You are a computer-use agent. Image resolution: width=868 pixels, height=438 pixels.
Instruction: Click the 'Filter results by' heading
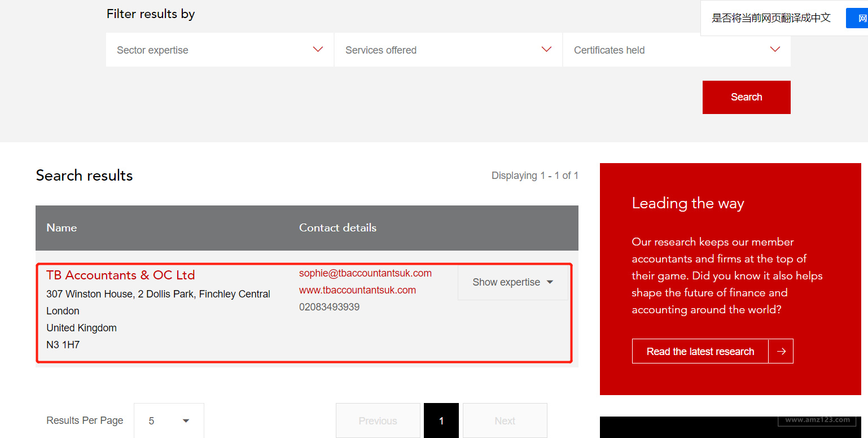[x=151, y=14]
